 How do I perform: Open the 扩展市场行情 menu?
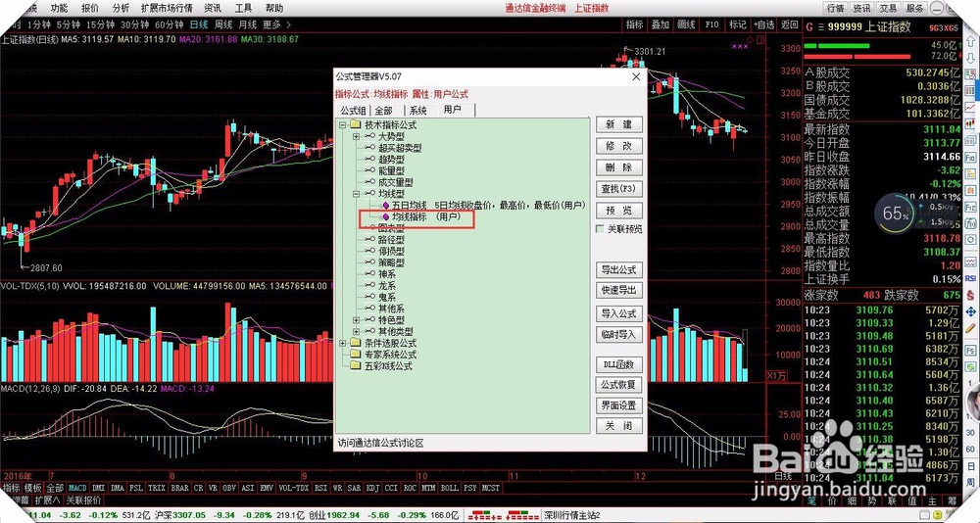coord(167,8)
